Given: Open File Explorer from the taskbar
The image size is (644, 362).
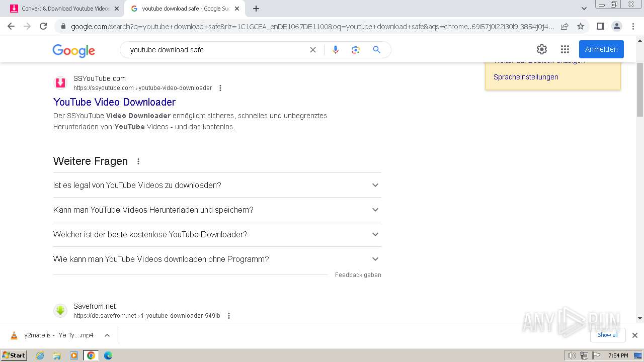Looking at the screenshot, I should click(x=57, y=355).
